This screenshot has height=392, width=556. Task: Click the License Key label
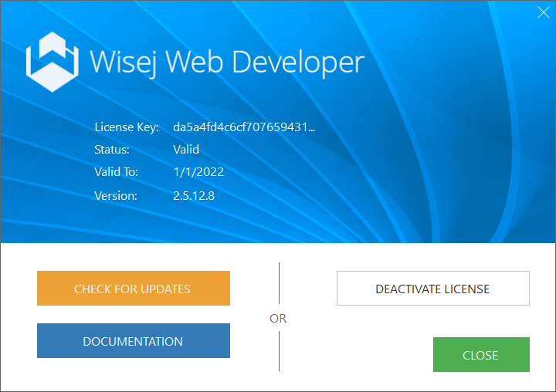(x=127, y=127)
